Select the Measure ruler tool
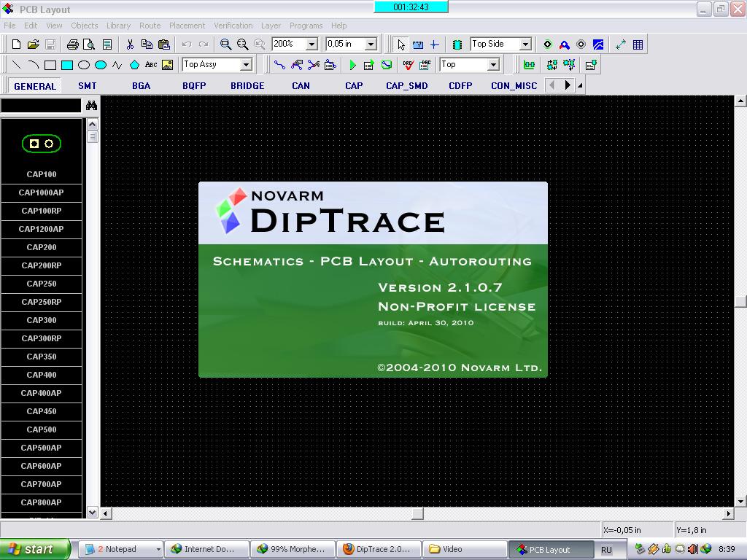 click(x=418, y=44)
